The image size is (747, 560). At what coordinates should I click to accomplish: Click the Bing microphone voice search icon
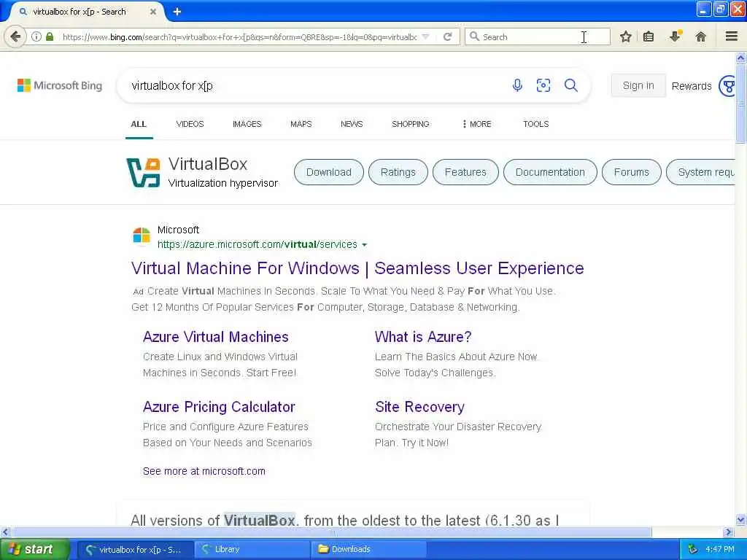[517, 86]
